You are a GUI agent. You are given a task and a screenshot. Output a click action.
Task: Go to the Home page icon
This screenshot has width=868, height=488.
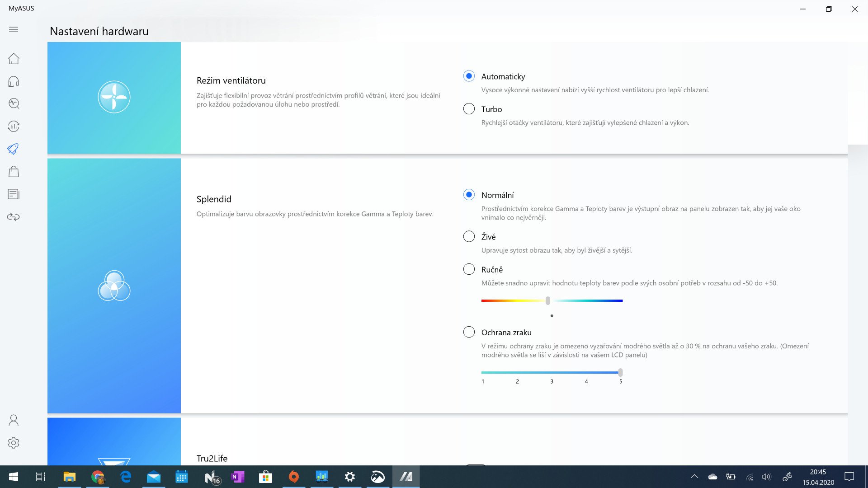pos(14,59)
